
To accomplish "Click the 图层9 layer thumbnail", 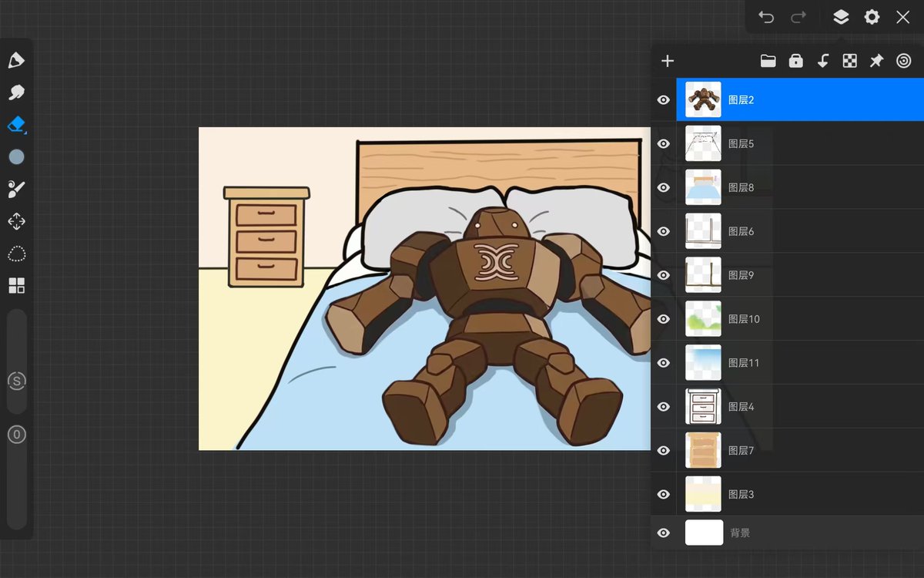I will (703, 275).
